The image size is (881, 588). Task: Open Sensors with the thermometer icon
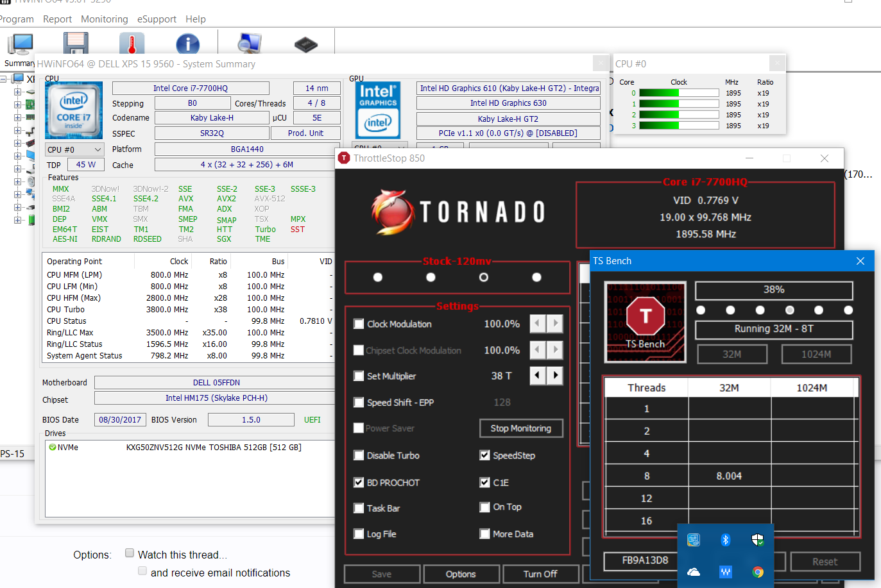point(132,43)
